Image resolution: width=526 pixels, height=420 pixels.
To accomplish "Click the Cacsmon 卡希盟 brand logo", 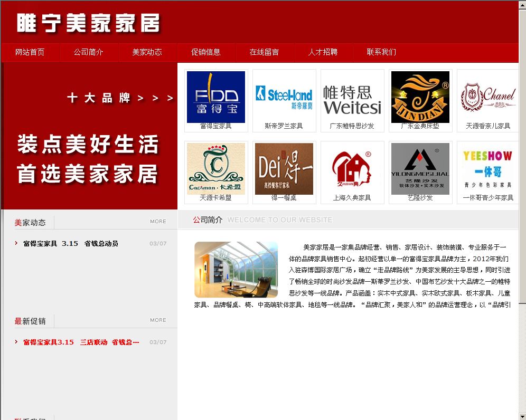I will 215,168.
